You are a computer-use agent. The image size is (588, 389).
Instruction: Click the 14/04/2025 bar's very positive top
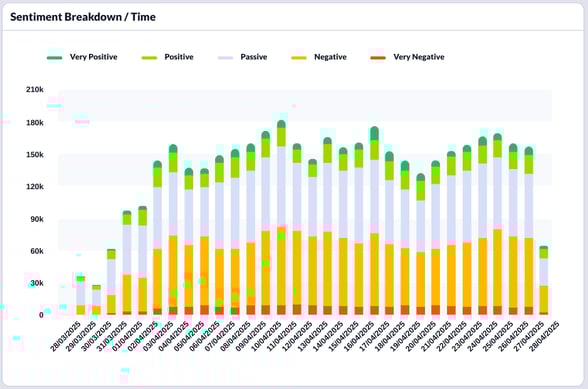tap(327, 141)
